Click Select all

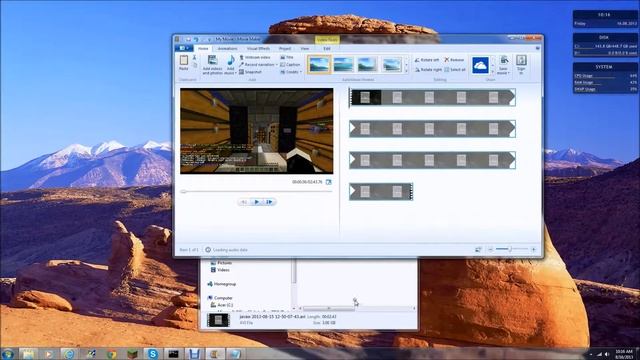(x=455, y=70)
